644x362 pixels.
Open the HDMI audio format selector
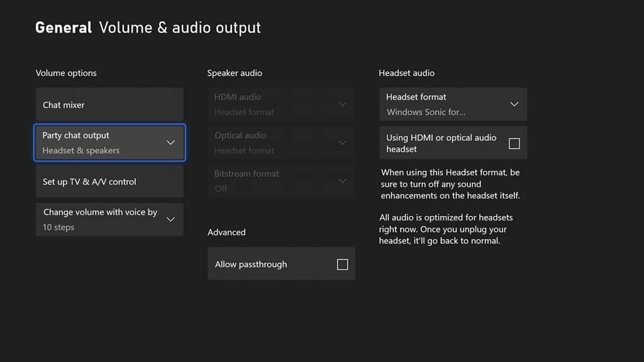pyautogui.click(x=280, y=104)
